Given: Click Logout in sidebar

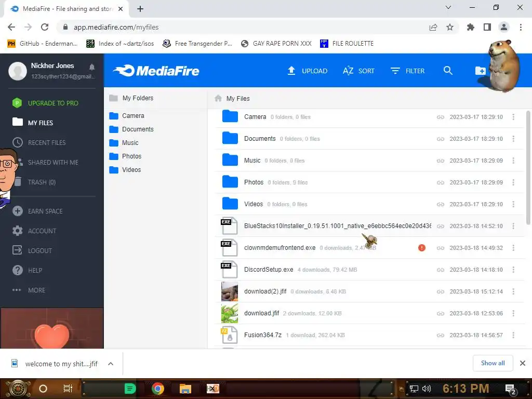Looking at the screenshot, I should (32, 251).
